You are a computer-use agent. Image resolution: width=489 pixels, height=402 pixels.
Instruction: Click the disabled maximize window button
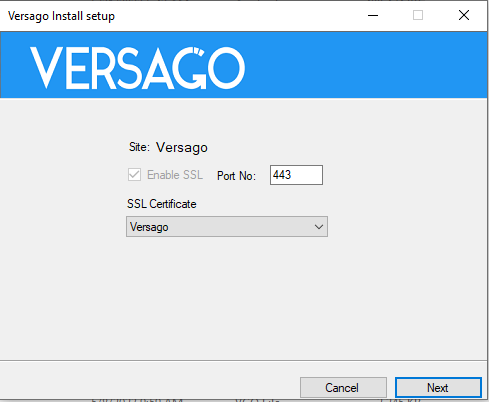(418, 15)
